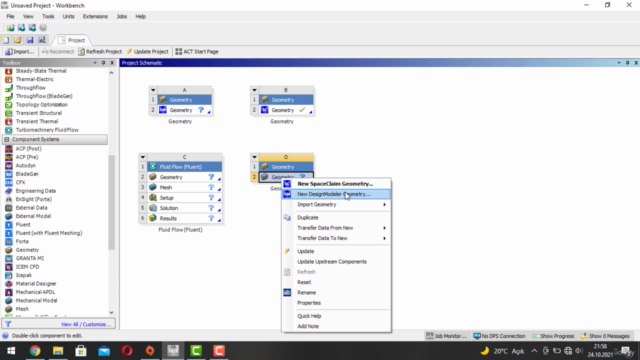Open the View All / Customize link

point(86,324)
